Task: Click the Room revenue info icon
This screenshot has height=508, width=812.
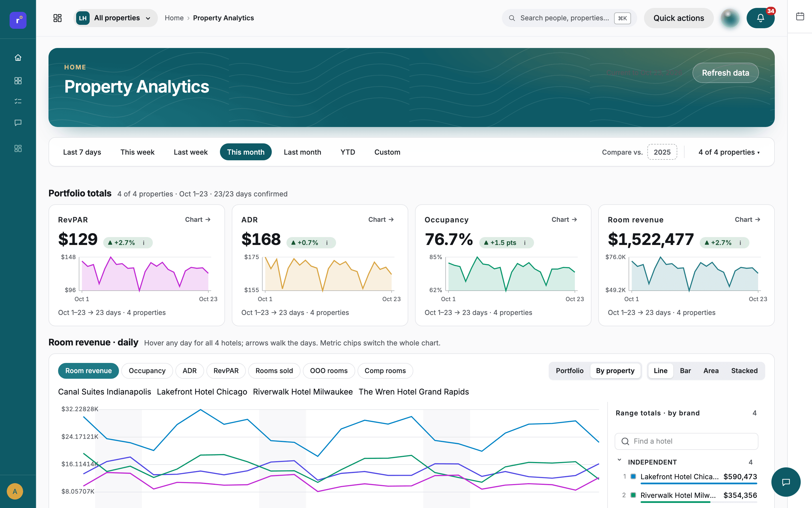Action: (740, 243)
